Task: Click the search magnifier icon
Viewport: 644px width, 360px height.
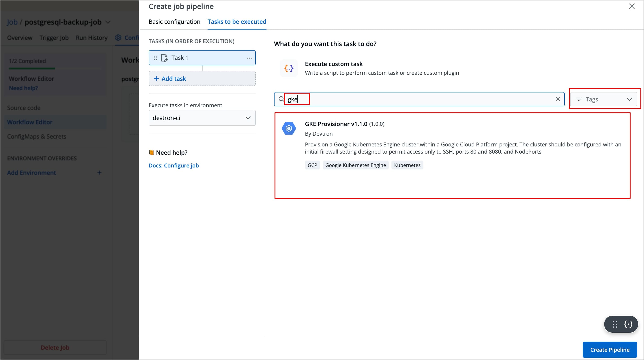Action: pyautogui.click(x=281, y=99)
